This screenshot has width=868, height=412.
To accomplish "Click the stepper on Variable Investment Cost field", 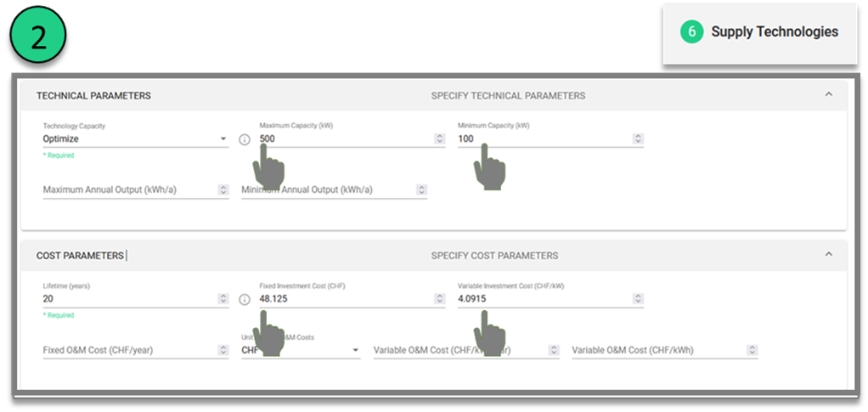I will [x=638, y=299].
